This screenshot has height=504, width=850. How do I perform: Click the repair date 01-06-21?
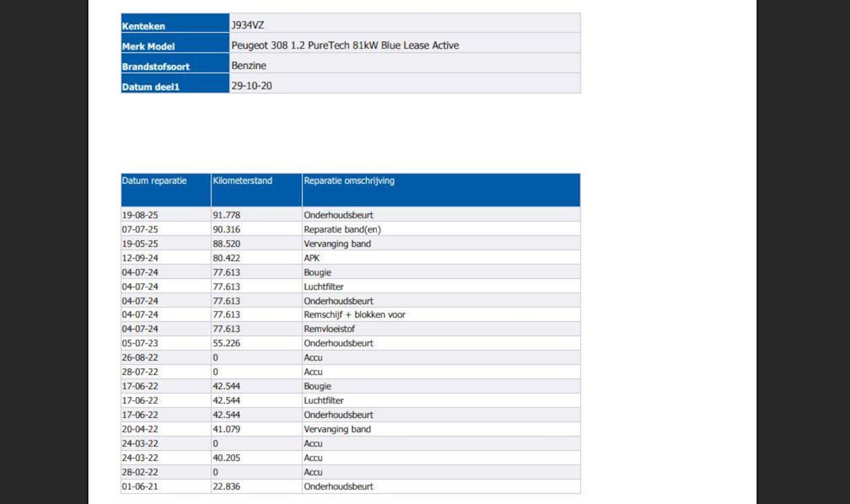pyautogui.click(x=140, y=487)
